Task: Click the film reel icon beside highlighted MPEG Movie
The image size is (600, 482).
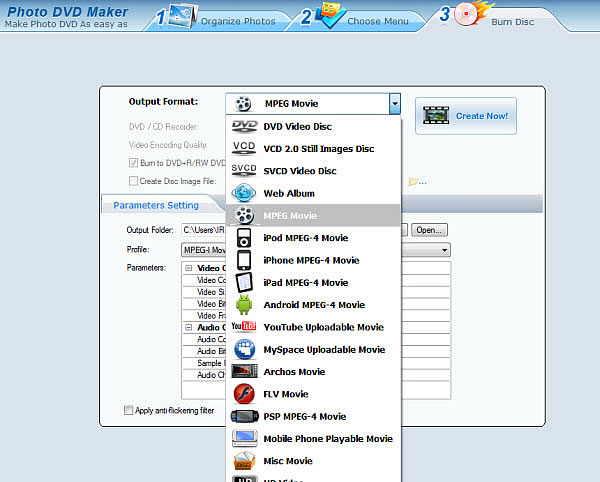Action: (x=244, y=215)
